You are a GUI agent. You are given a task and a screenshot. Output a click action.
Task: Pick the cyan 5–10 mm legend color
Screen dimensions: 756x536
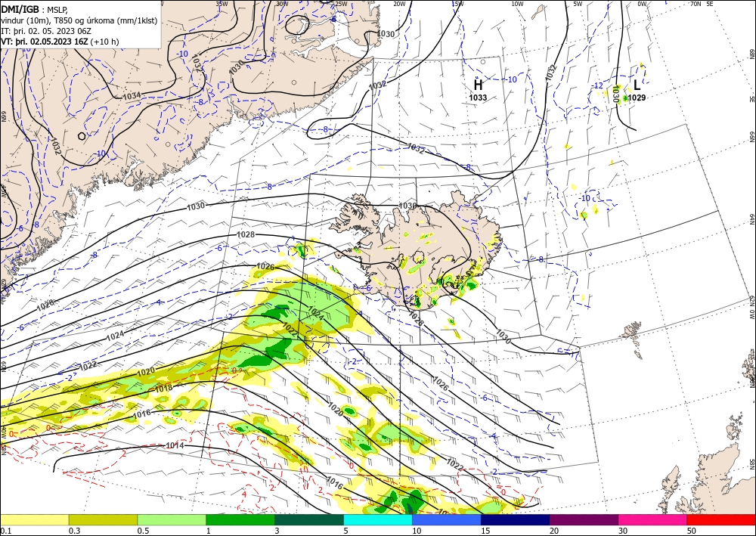(x=378, y=519)
